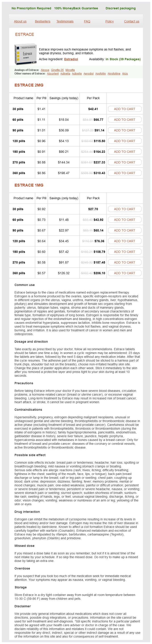The image size is (152, 644).
Task: Open the Testimonials menu link
Action: (65, 22)
